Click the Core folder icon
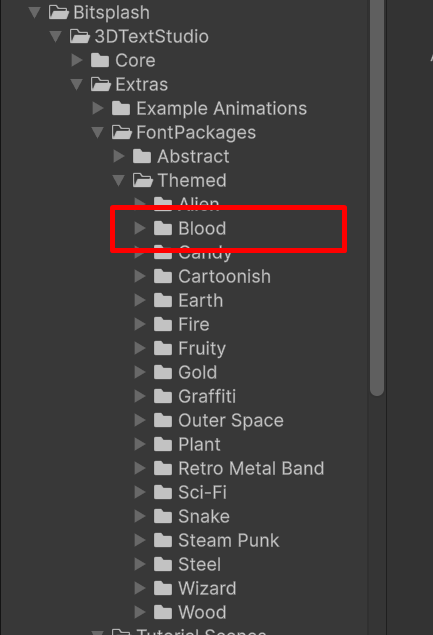This screenshot has width=433, height=635. (x=100, y=60)
